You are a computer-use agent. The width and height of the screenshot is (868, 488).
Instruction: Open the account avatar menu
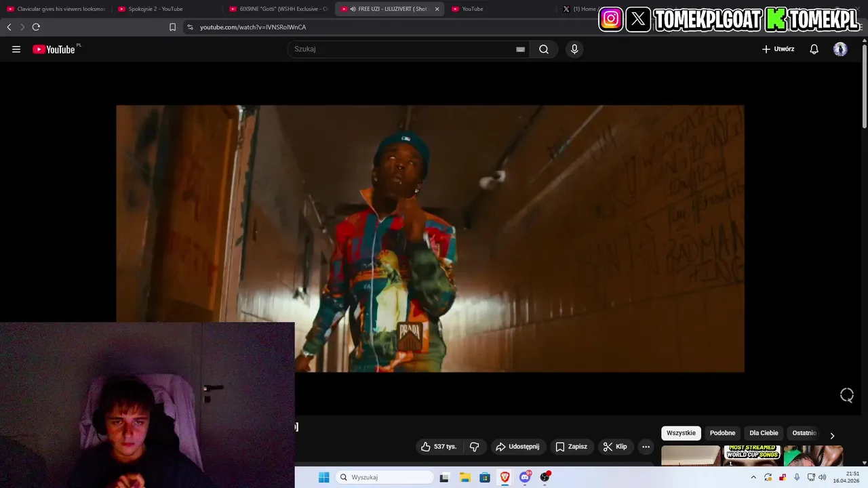840,49
